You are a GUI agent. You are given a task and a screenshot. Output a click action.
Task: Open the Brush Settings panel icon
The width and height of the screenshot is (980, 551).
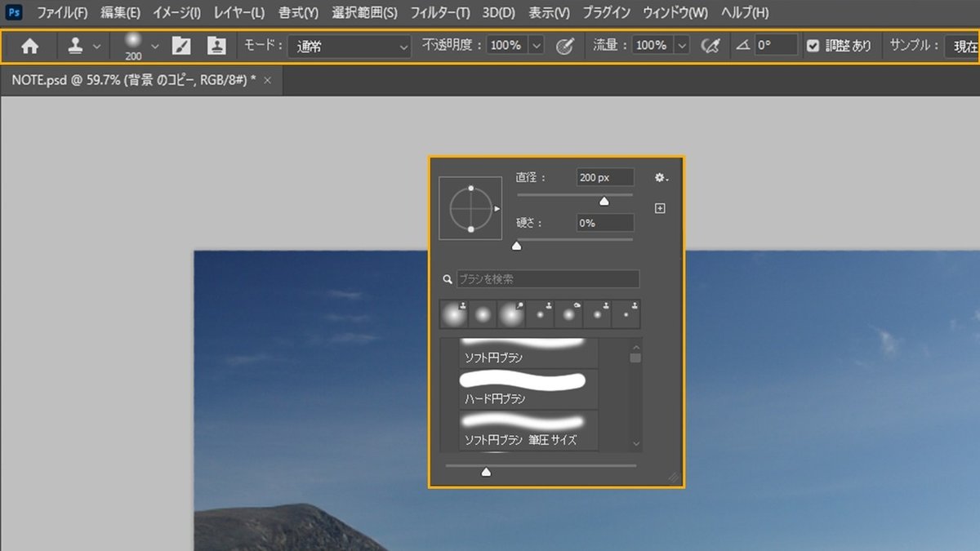tap(182, 47)
